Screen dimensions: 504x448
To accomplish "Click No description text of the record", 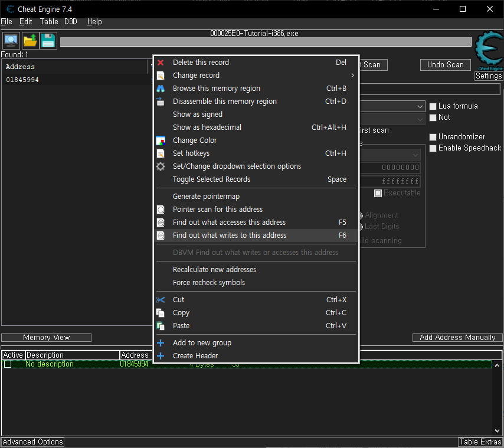I will (x=50, y=364).
